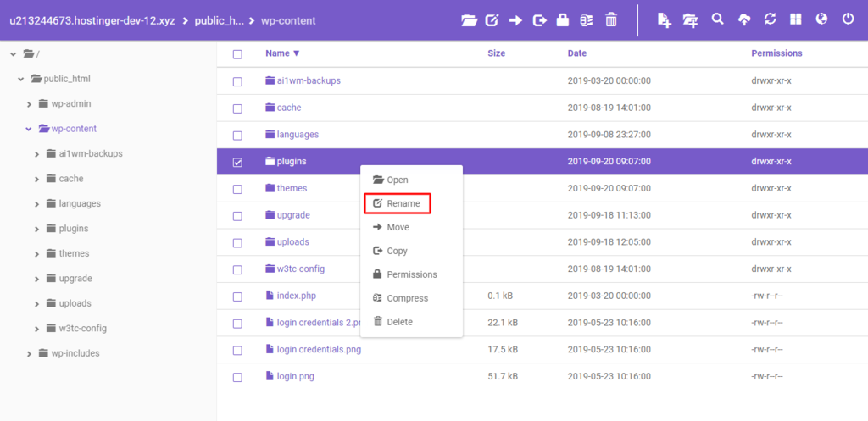Uncheck the plugins folder checkbox
This screenshot has width=868, height=421.
click(x=237, y=162)
